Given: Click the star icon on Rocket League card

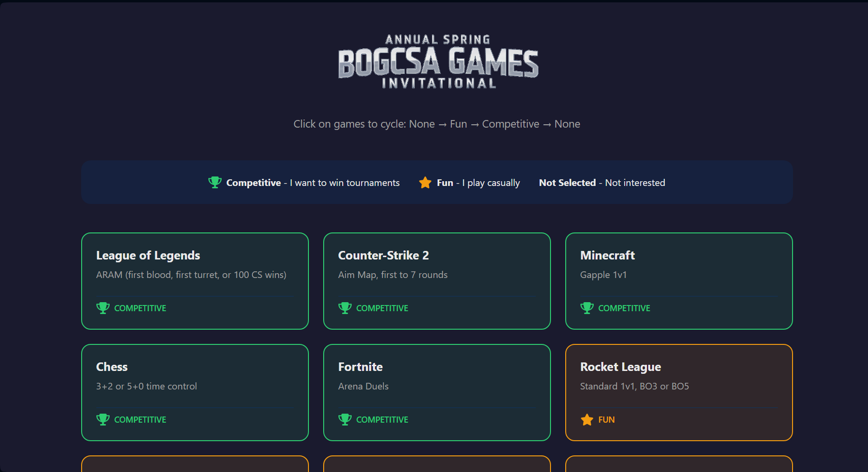Looking at the screenshot, I should pos(587,419).
